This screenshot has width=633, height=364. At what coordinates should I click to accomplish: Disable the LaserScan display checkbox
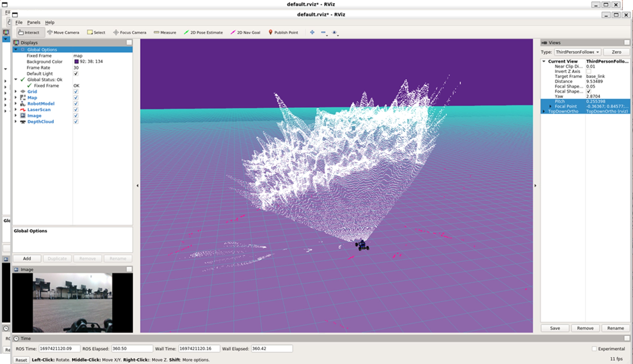(x=76, y=110)
